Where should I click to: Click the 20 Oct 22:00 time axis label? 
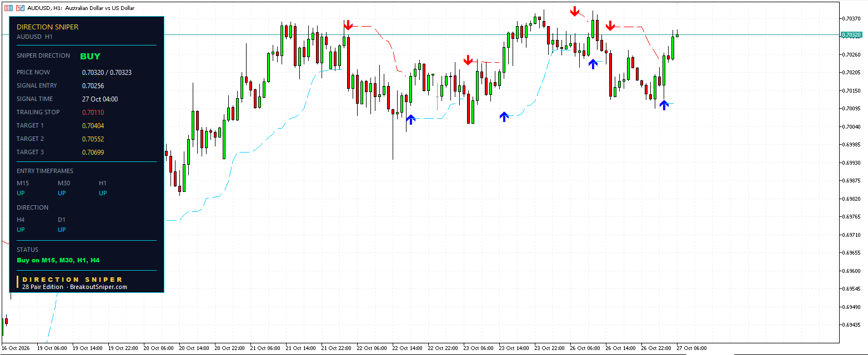230,348
